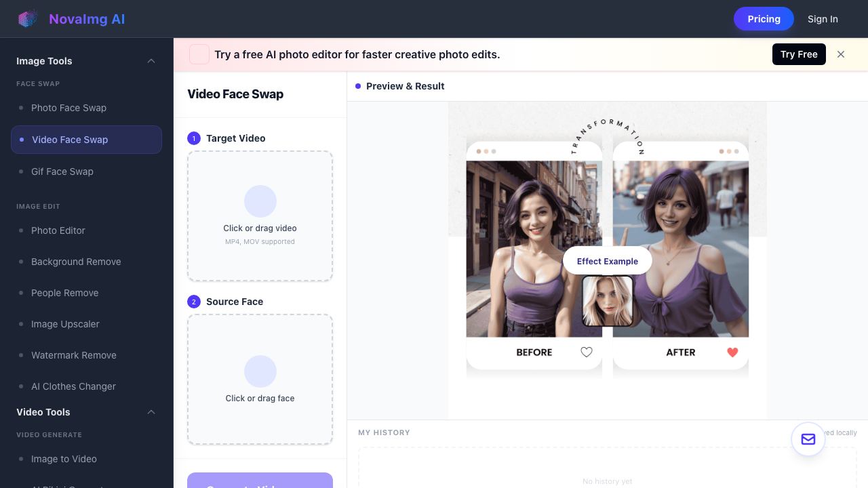The height and width of the screenshot is (488, 868).
Task: Click the heart icon under BEFORE
Action: click(587, 352)
